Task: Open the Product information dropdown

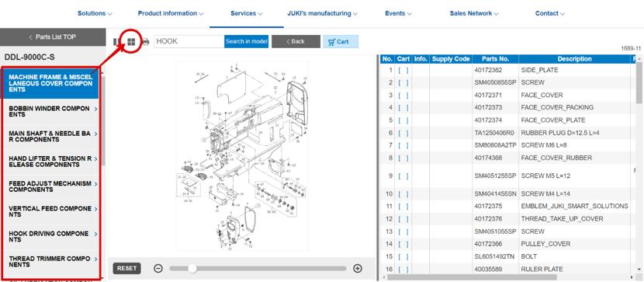Action: [171, 13]
